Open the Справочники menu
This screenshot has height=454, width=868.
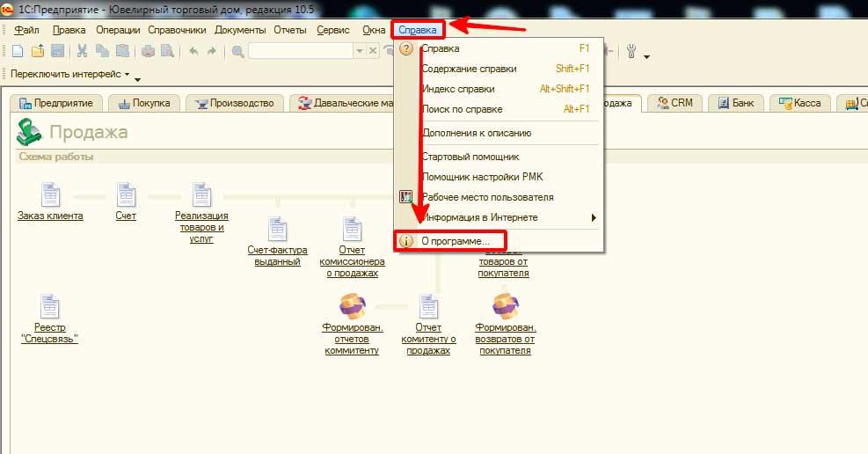click(x=177, y=30)
